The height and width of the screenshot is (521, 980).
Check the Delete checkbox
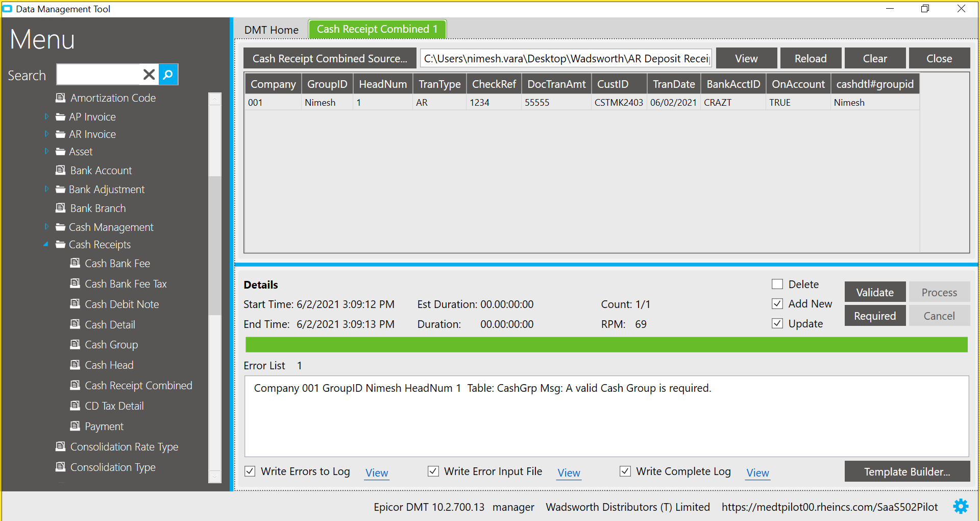pos(777,284)
